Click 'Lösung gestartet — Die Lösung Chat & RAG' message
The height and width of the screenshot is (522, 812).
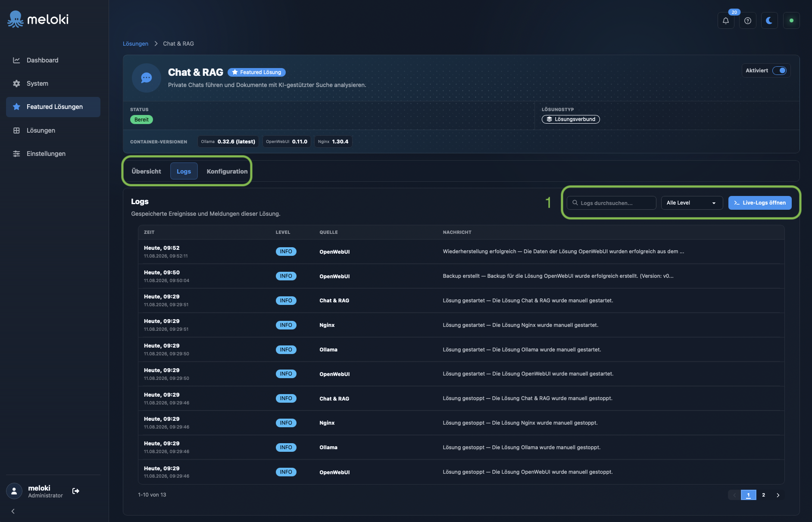528,301
